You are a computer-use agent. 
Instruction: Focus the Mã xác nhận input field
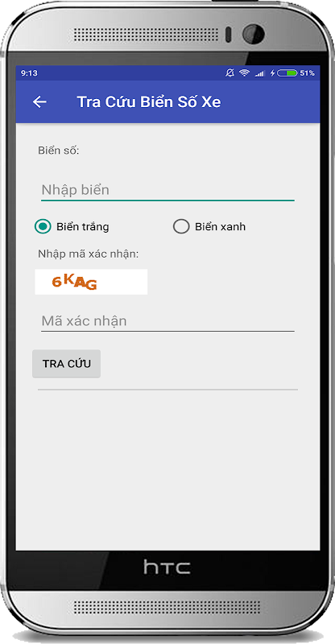(x=167, y=321)
